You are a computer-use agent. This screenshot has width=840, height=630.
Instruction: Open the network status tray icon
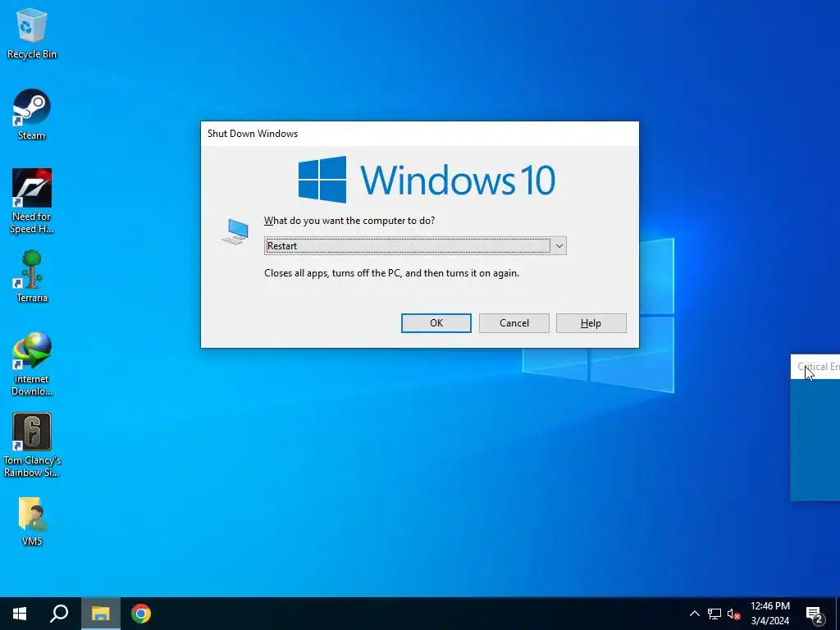714,614
